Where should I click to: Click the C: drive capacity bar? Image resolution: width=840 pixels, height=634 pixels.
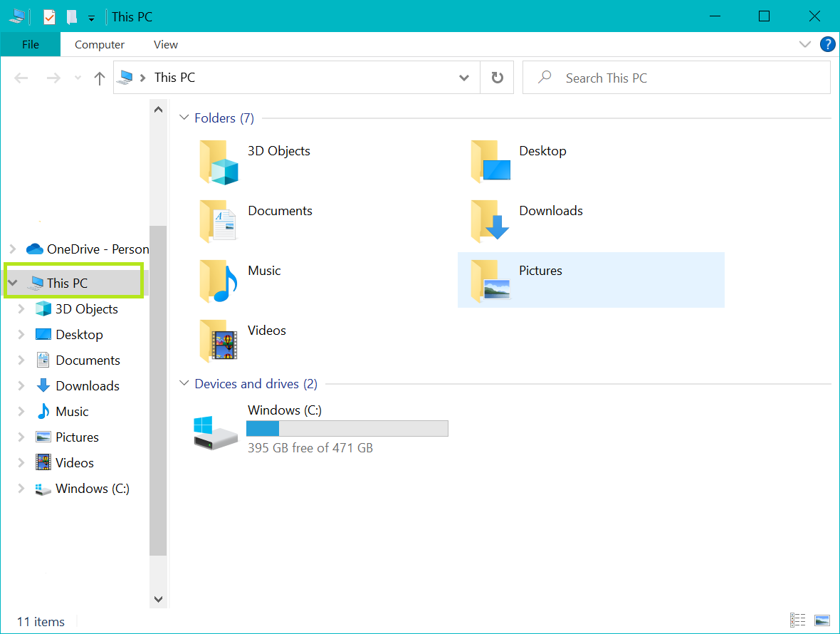click(x=347, y=427)
